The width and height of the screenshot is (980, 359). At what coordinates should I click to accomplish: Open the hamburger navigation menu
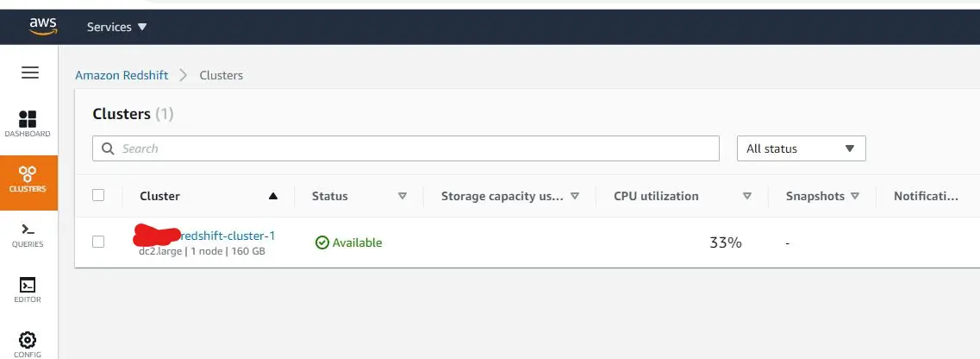coord(29,72)
